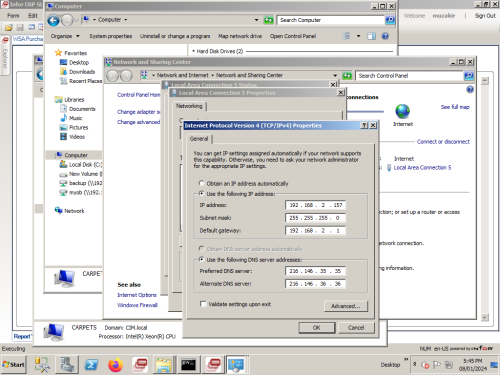Open Local Area Connection 5 link

[x=422, y=168]
